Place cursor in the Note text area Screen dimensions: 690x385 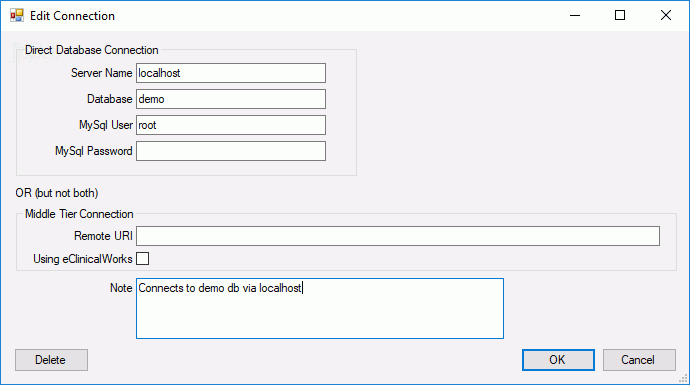[320, 308]
